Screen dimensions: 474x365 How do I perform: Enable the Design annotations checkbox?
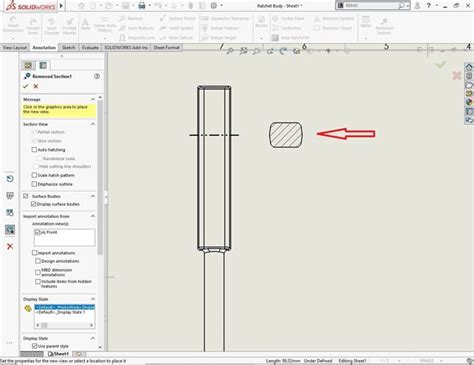[38, 261]
